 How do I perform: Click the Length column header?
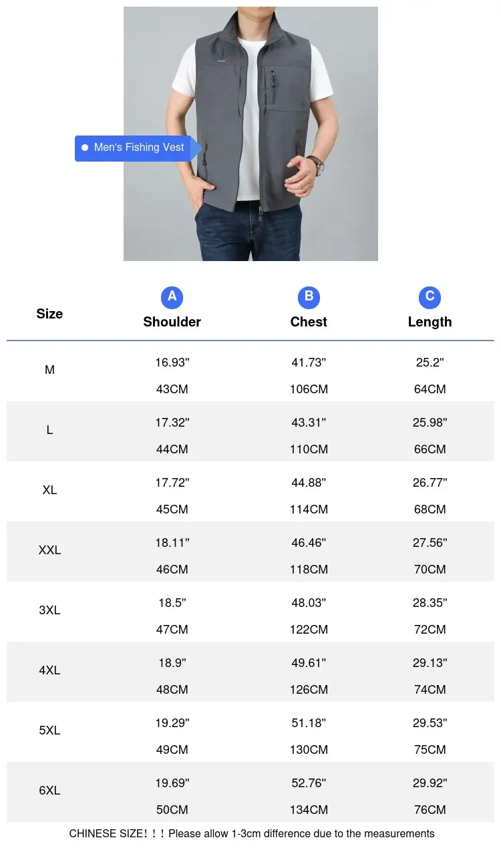pyautogui.click(x=430, y=322)
